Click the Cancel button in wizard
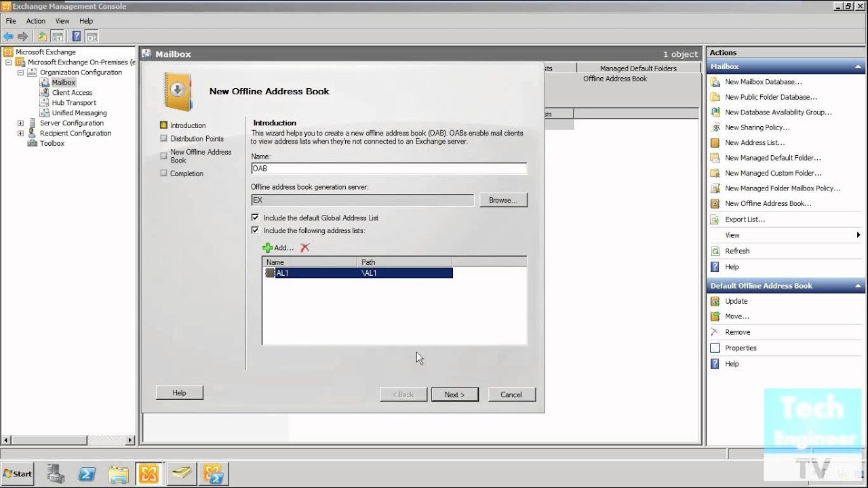The image size is (868, 488). tap(511, 394)
